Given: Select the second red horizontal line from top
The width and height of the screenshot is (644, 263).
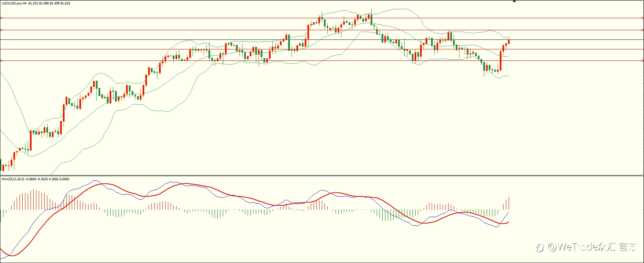Looking at the screenshot, I should [322, 30].
